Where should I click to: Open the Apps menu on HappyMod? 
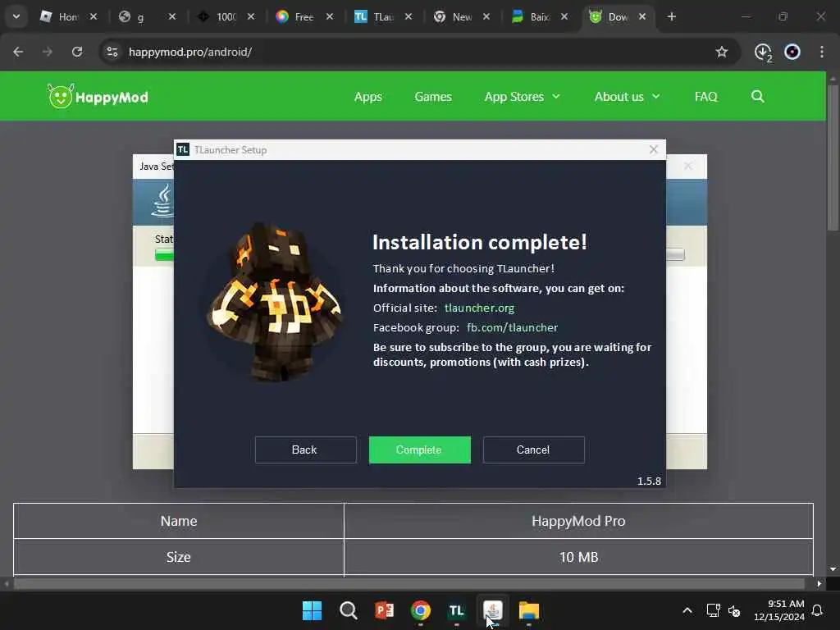368,97
